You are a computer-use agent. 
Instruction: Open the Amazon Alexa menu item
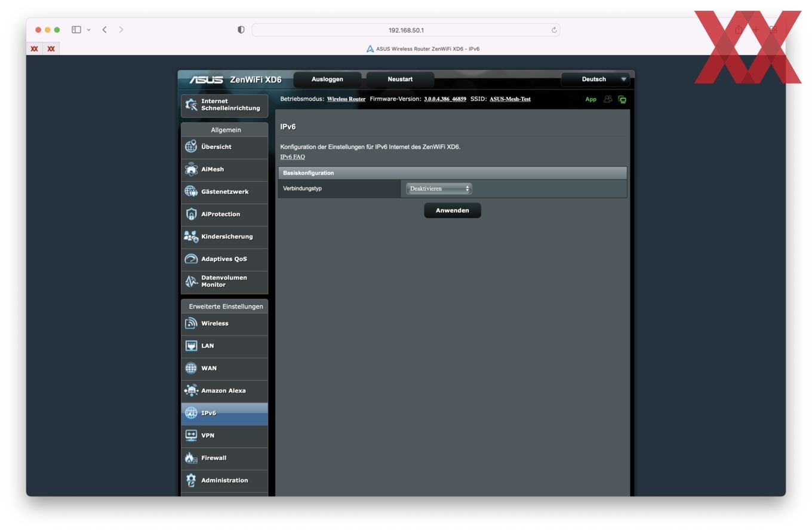tap(224, 391)
